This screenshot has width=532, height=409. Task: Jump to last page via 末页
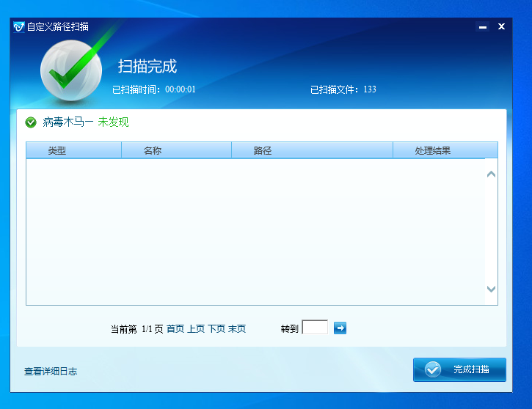tap(237, 329)
